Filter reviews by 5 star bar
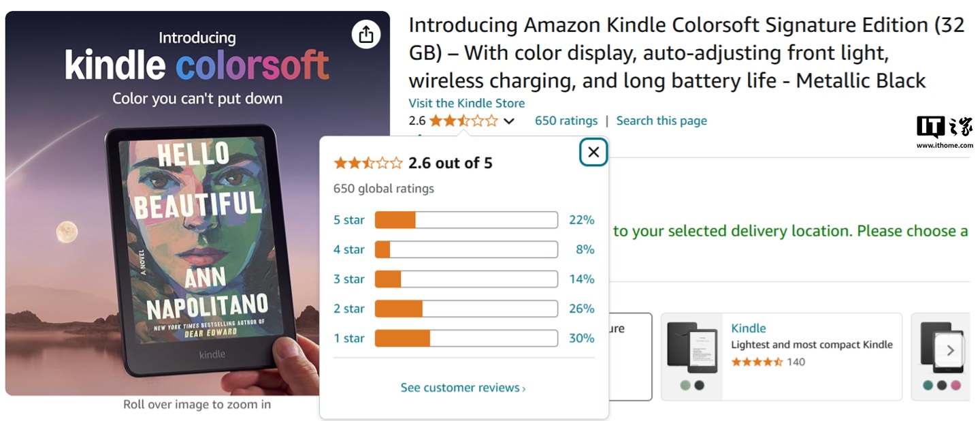The image size is (980, 421). click(466, 220)
